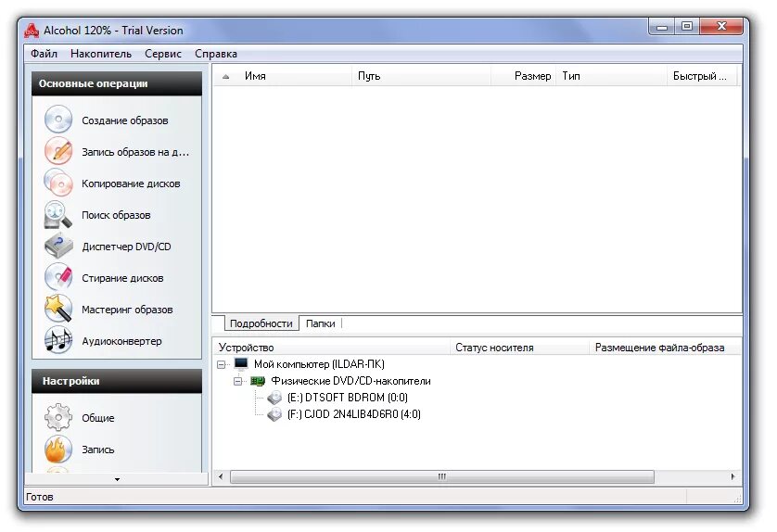
Task: Open the Файл menu
Action: point(45,54)
